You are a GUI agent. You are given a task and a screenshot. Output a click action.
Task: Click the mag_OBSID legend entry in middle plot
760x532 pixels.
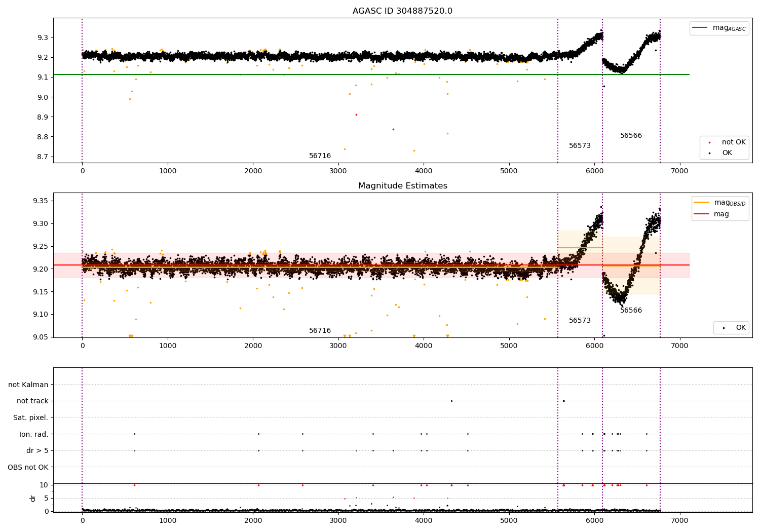[720, 203]
